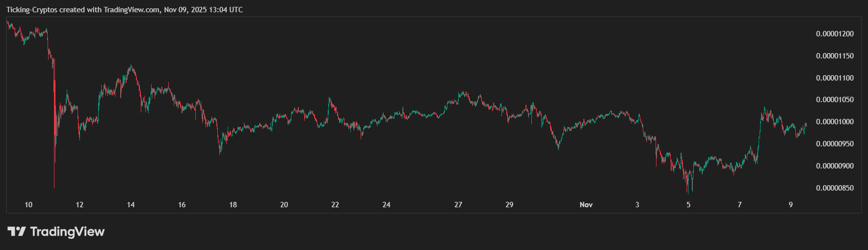Viewport: 868px width, 250px height.
Task: Select the 0.00001000 price axis label
Action: [835, 122]
